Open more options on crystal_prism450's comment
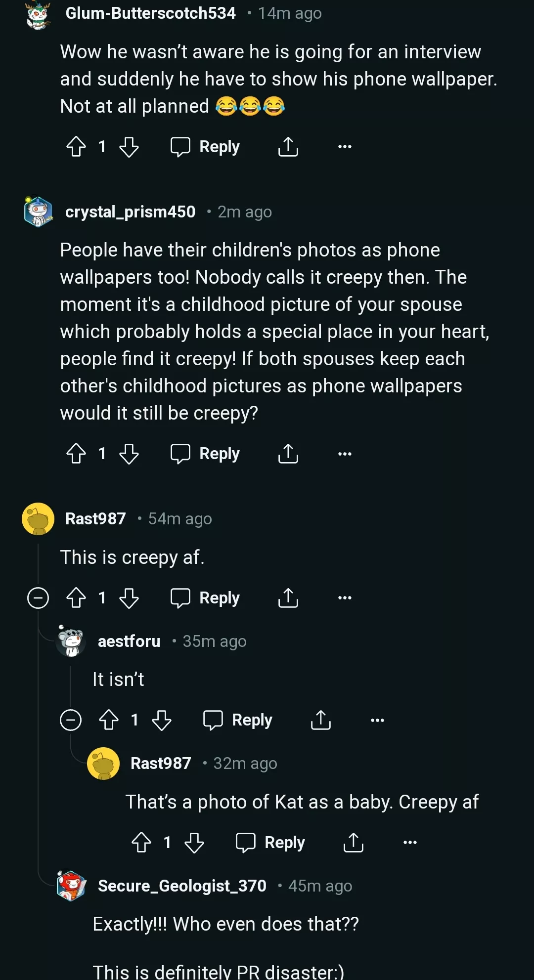The image size is (534, 980). click(x=345, y=454)
